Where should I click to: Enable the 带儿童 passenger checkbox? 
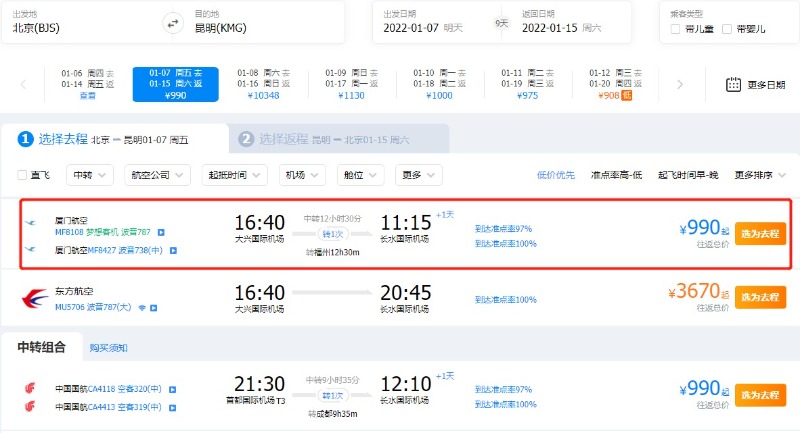(676, 28)
